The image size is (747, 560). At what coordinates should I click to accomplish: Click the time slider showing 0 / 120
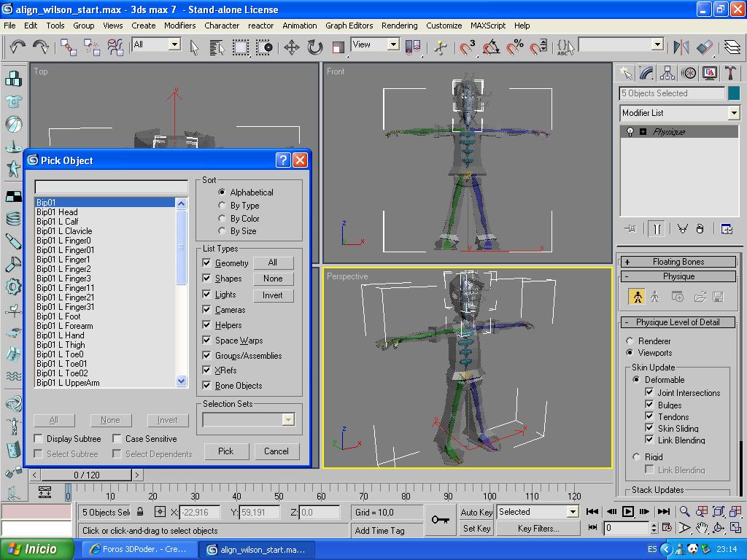click(x=86, y=475)
